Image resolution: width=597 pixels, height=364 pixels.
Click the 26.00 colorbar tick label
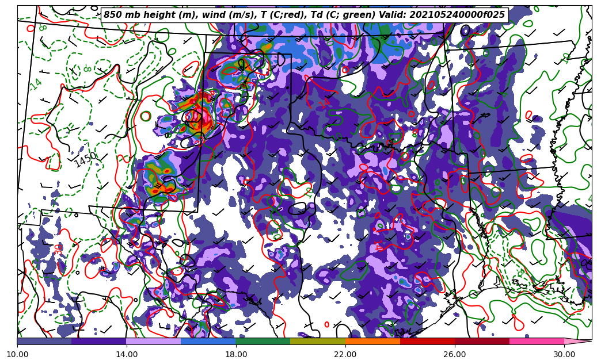tap(455, 354)
